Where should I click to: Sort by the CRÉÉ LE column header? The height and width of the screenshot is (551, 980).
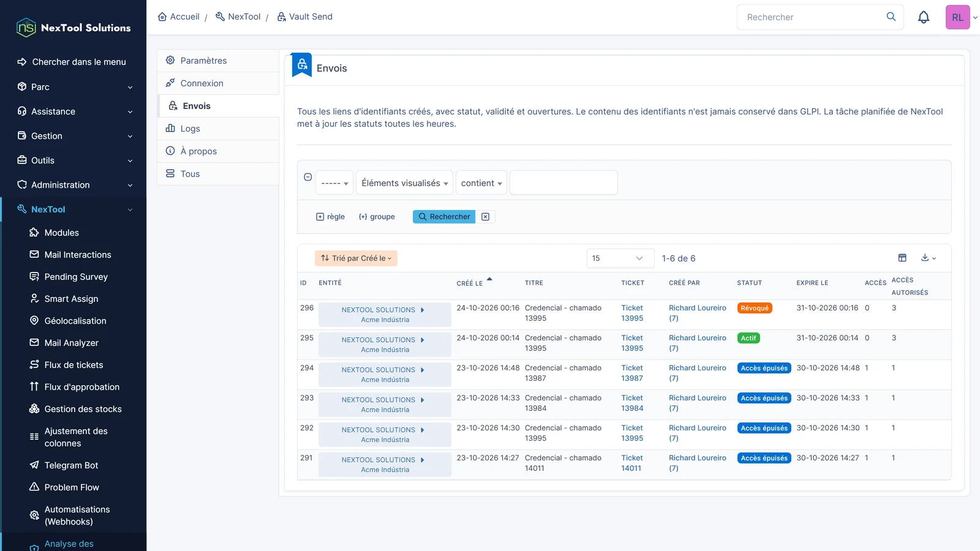(x=470, y=283)
